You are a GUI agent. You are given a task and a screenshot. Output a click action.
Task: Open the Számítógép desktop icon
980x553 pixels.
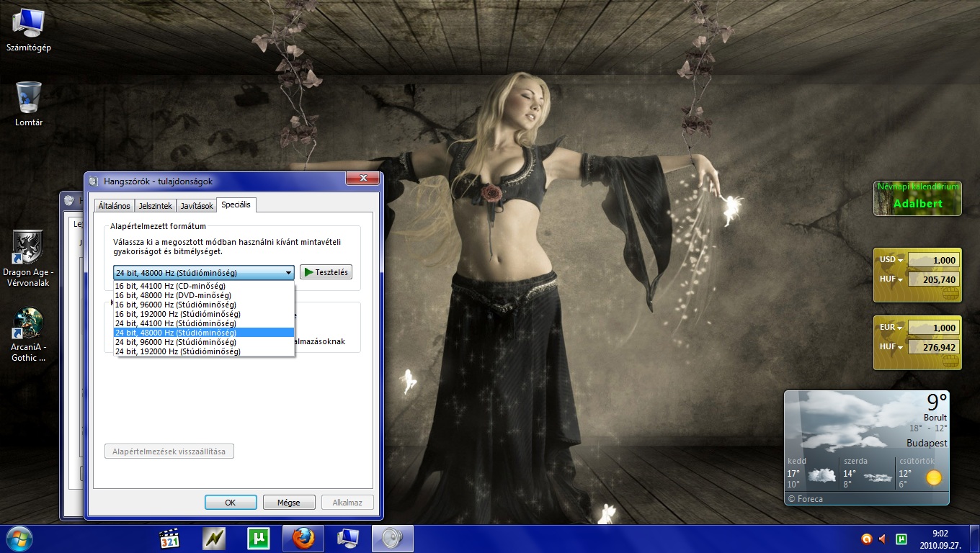pos(29,30)
